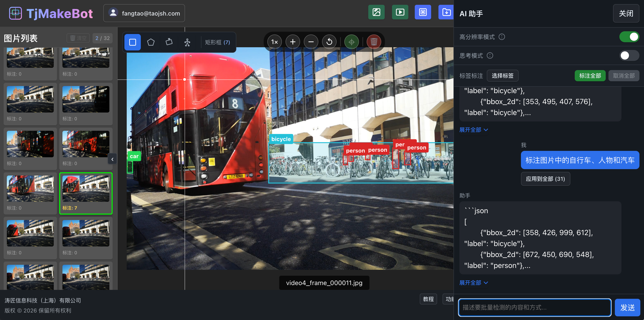This screenshot has height=320, width=644.
Task: Focus the batch detection description input
Action: pos(534,307)
